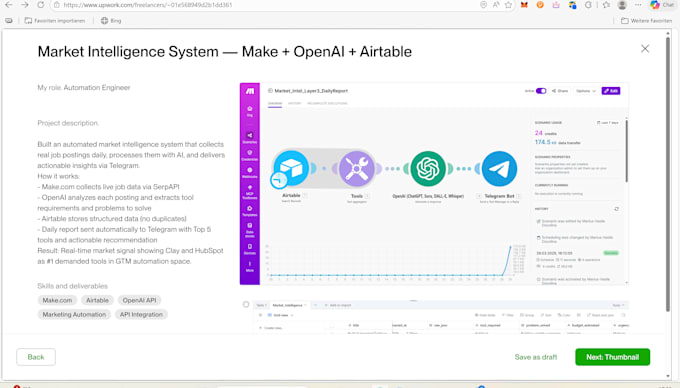The height and width of the screenshot is (388, 680).
Task: Click the Telegram Bot module icon
Action: pyautogui.click(x=499, y=168)
